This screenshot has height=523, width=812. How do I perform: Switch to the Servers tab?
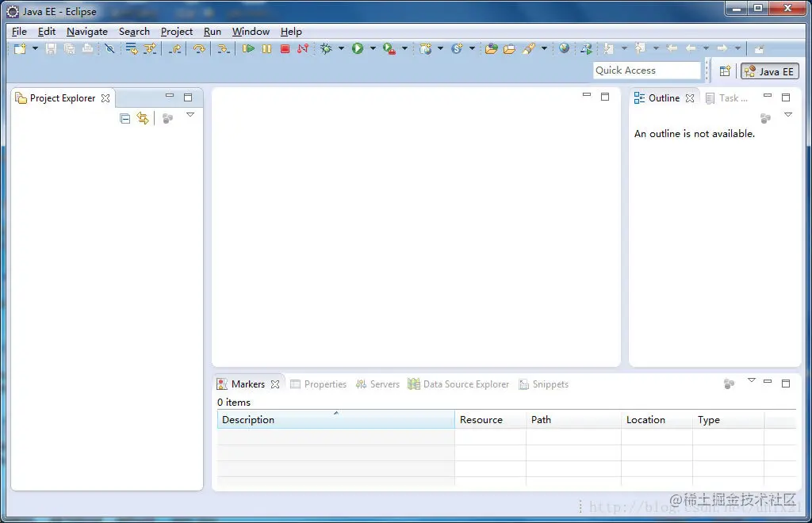tap(377, 384)
